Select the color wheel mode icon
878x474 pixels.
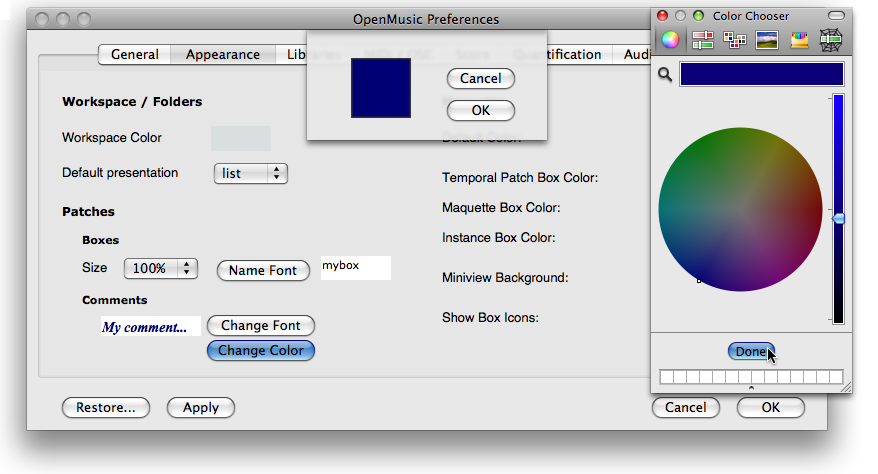point(670,40)
